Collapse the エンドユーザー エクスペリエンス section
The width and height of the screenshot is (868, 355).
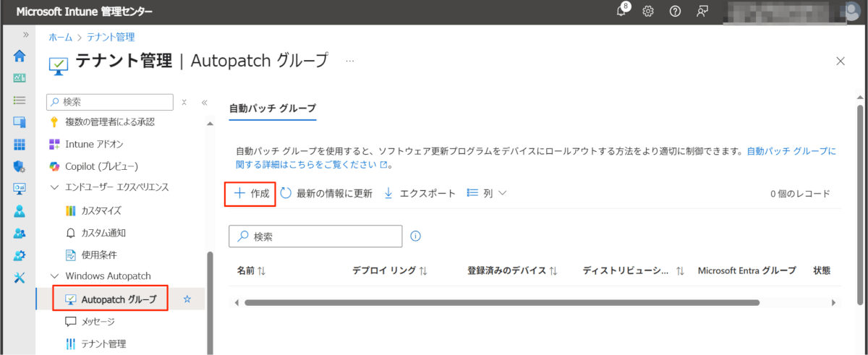point(55,187)
